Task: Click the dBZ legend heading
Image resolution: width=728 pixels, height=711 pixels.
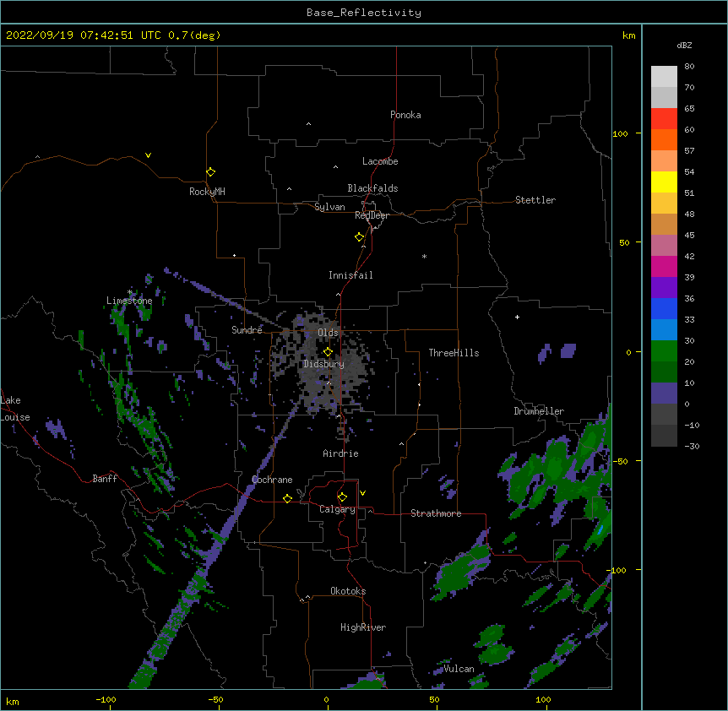Action: (x=684, y=45)
